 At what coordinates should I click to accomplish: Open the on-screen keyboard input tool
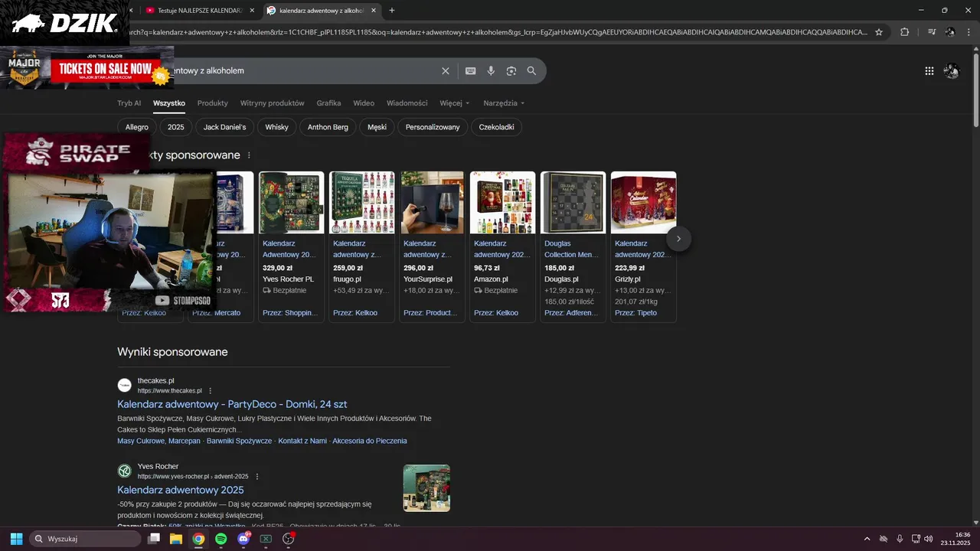(470, 70)
